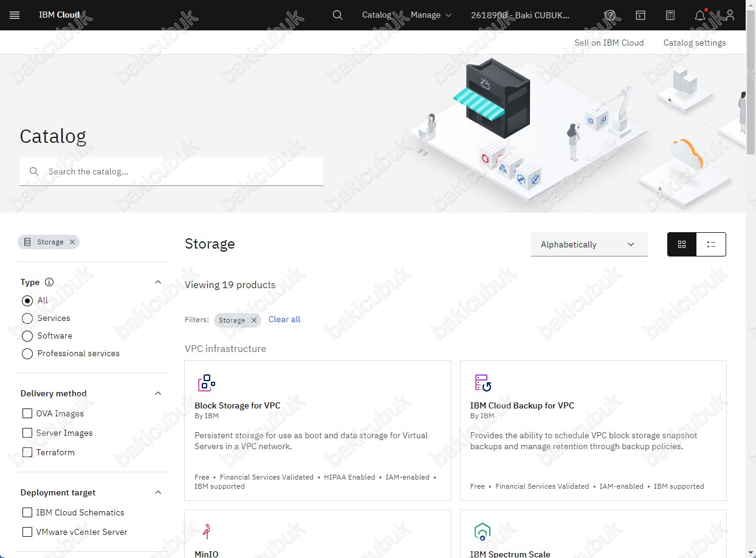Select the All type radio button
The height and width of the screenshot is (558, 756).
click(x=27, y=300)
